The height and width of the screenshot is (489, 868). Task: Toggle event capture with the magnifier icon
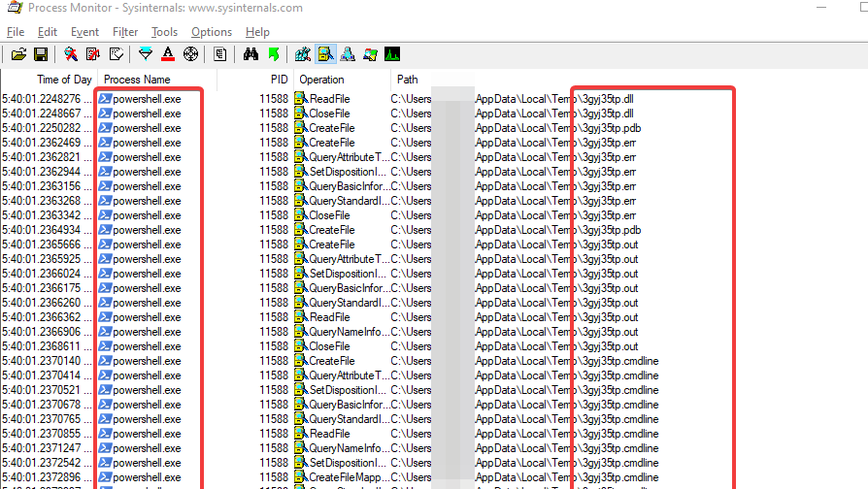(71, 54)
